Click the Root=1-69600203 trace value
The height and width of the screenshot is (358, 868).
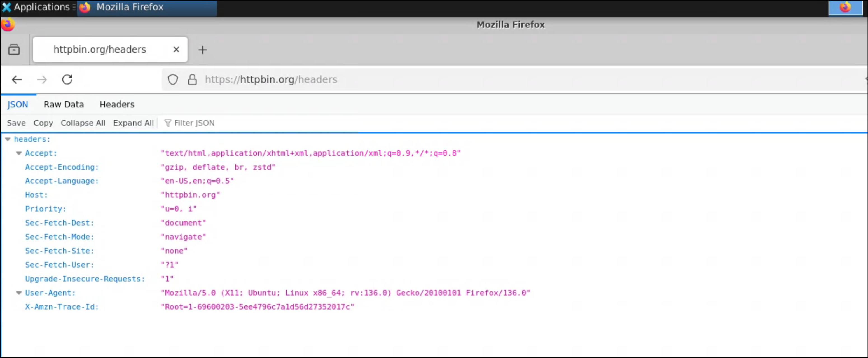[258, 307]
